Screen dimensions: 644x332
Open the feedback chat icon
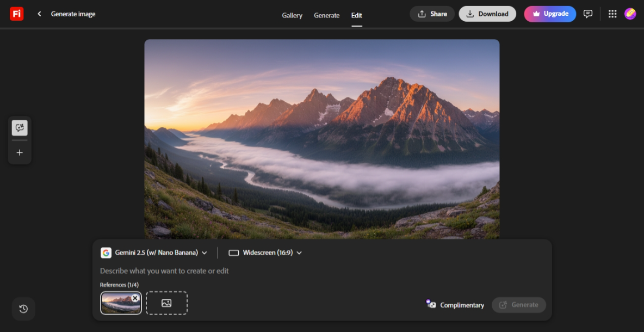click(587, 14)
